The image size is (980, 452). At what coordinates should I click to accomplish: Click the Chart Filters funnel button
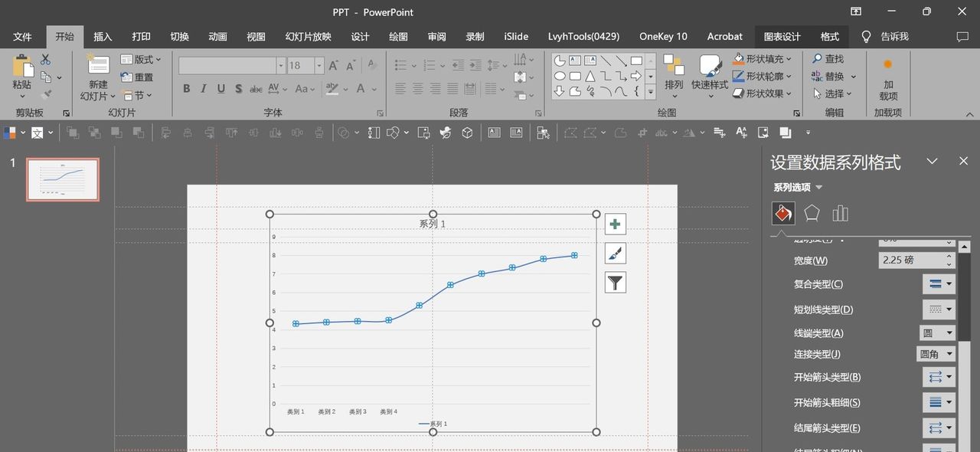616,283
